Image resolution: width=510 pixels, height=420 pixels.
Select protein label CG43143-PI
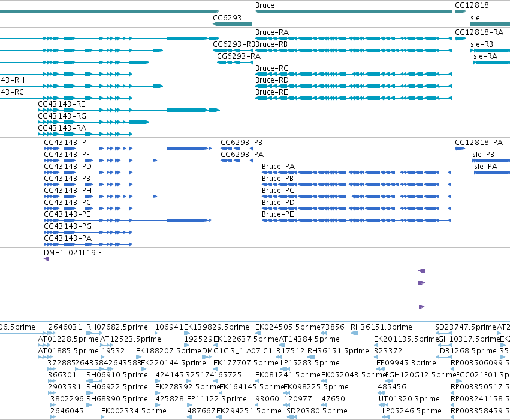tap(66, 143)
